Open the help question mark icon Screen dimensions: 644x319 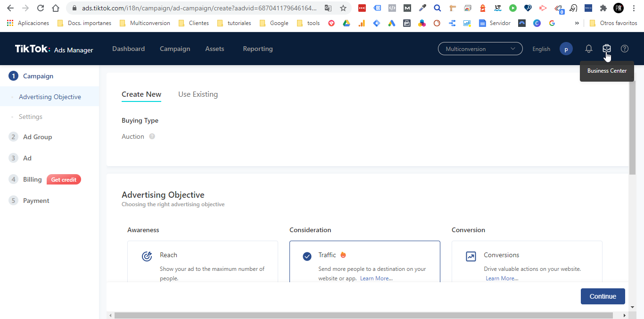[x=625, y=49]
